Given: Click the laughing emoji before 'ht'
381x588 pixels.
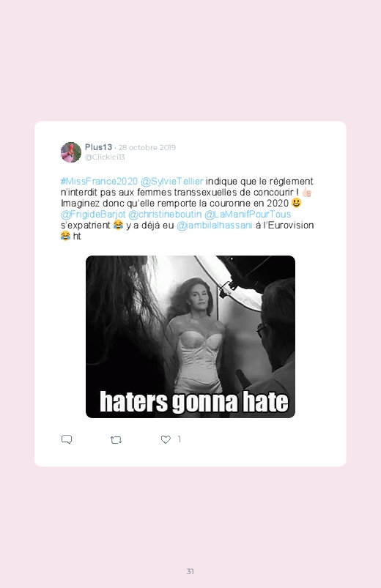Looking at the screenshot, I should 65,236.
